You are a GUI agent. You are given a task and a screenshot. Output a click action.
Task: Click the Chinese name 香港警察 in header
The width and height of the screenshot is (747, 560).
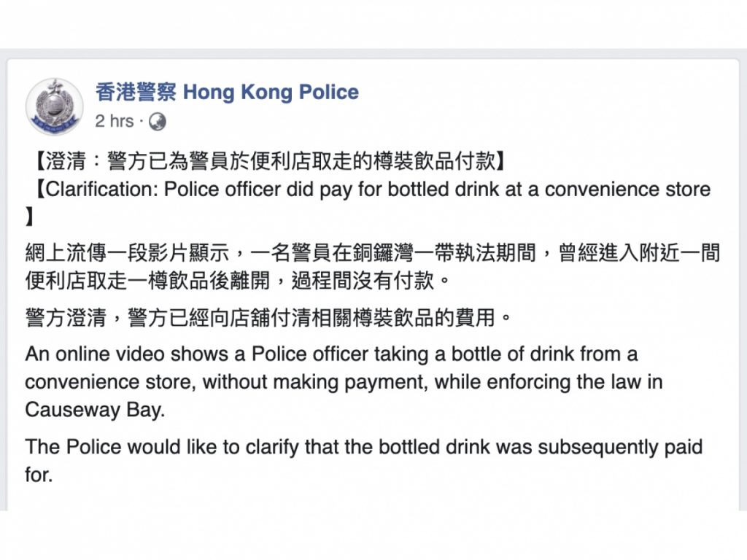tap(136, 93)
